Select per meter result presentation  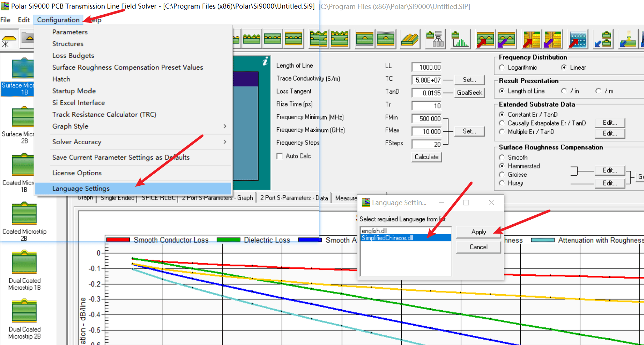pyautogui.click(x=598, y=91)
